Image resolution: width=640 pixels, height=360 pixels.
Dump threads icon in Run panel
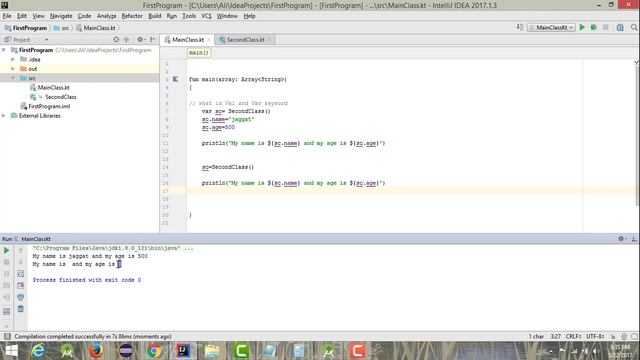pos(7,285)
